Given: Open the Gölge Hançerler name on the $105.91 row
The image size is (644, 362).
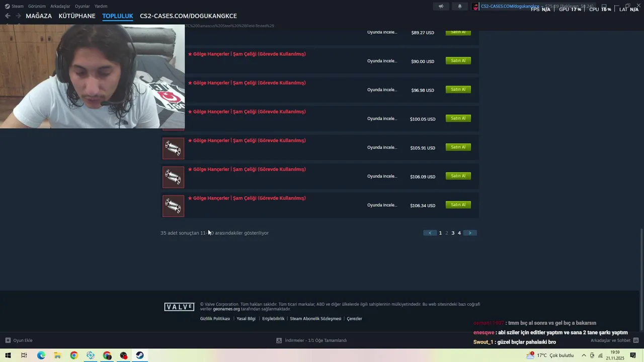Looking at the screenshot, I should coord(247,140).
